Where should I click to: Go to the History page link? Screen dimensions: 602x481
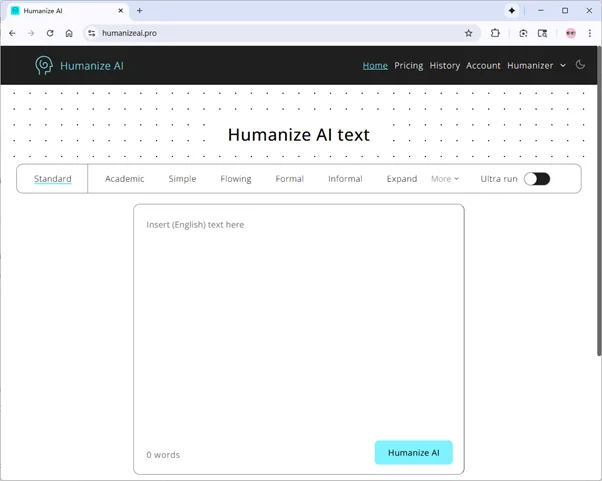coord(445,66)
